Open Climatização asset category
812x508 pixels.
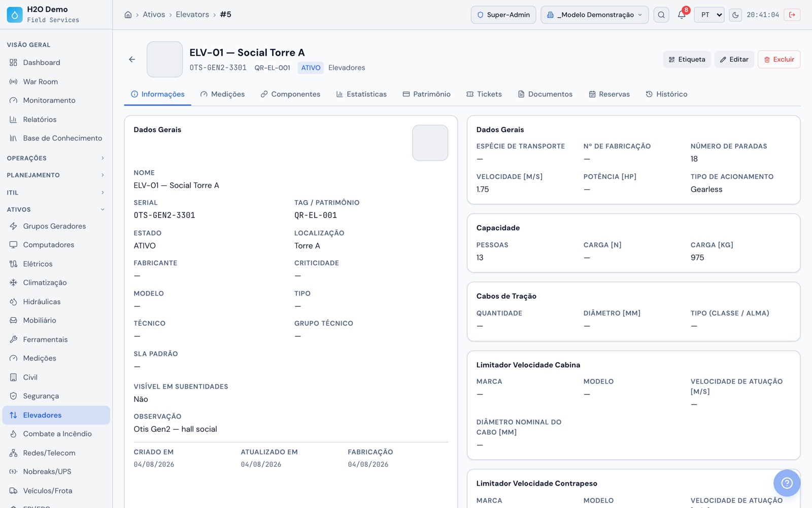[x=56, y=282]
